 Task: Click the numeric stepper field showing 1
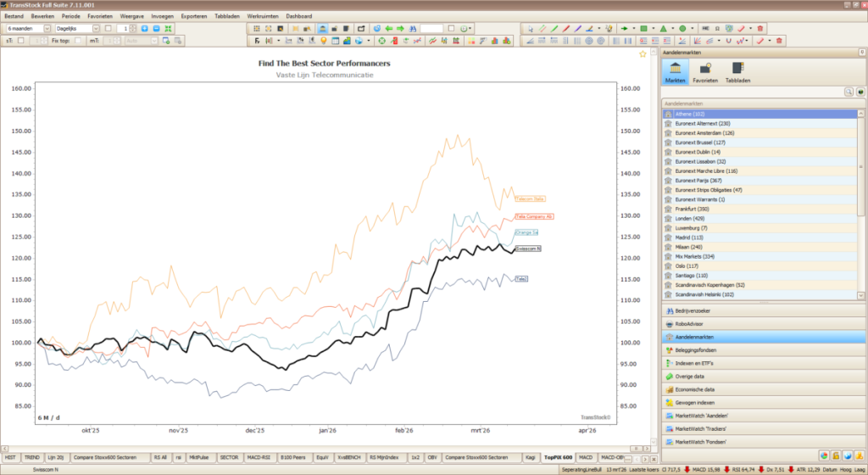pos(125,28)
